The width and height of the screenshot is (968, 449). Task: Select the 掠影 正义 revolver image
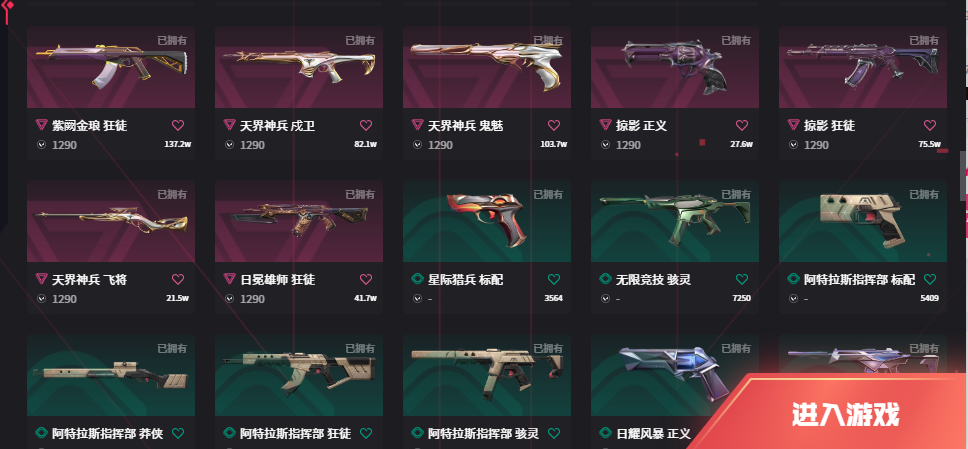coord(675,67)
